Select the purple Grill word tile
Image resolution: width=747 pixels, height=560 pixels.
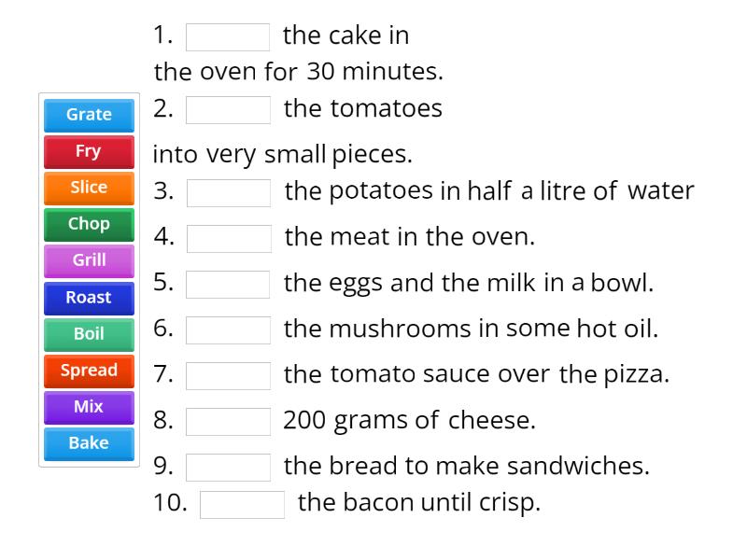pyautogui.click(x=89, y=260)
